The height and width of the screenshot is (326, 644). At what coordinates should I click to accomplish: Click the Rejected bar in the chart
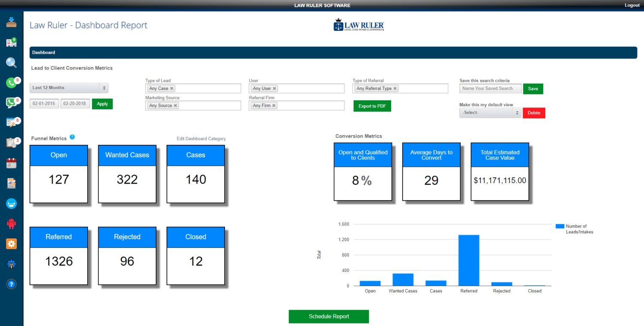[502, 284]
